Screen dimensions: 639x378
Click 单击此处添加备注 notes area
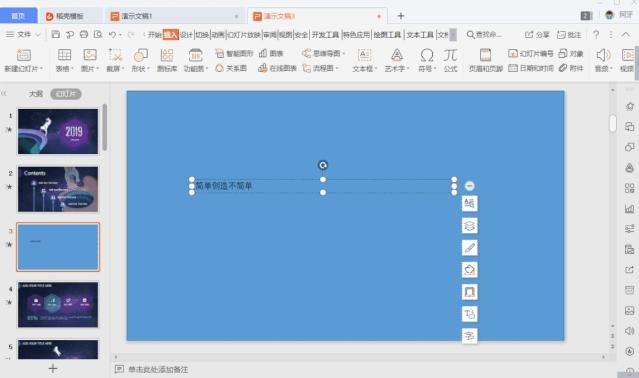click(x=158, y=369)
